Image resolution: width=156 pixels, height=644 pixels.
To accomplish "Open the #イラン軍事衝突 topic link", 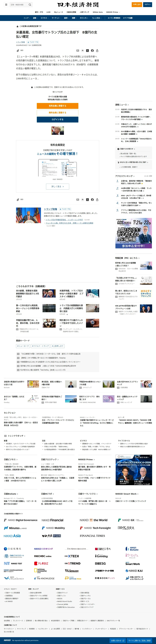I will click(114, 18).
